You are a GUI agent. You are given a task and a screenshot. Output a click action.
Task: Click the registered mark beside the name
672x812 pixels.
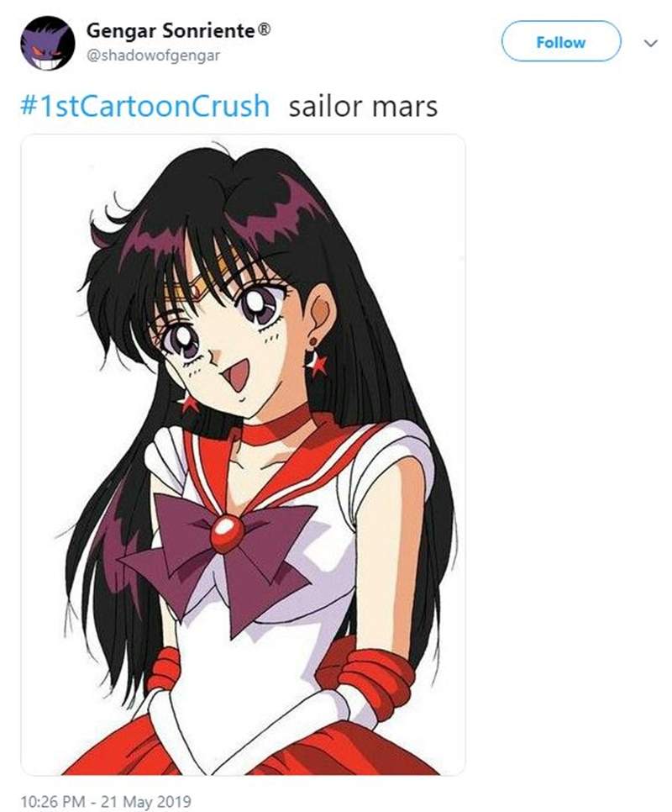(x=264, y=30)
